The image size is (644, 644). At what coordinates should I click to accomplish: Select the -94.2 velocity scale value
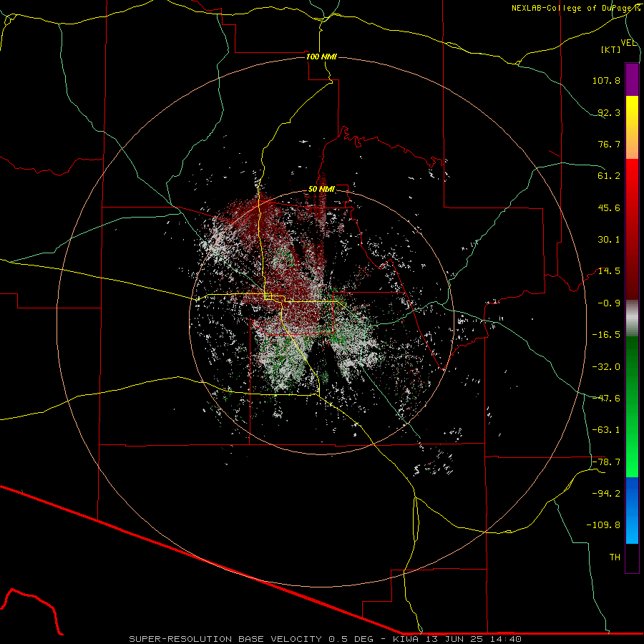[606, 494]
